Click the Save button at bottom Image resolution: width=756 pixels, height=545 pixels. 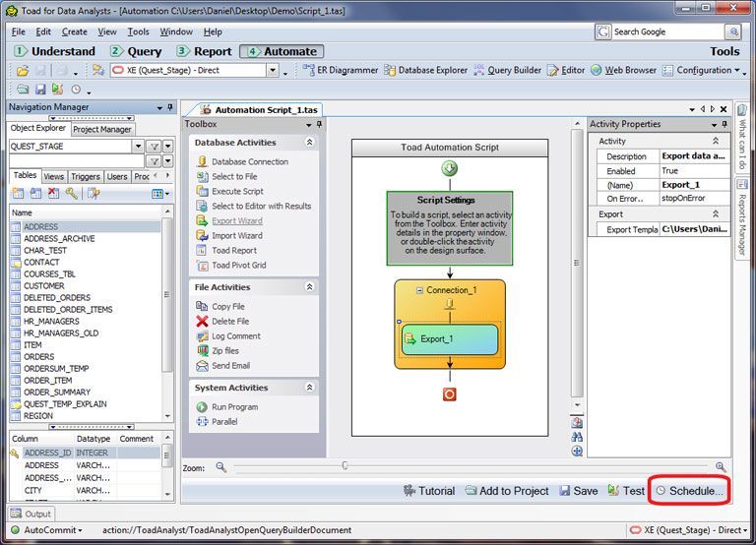(x=578, y=491)
